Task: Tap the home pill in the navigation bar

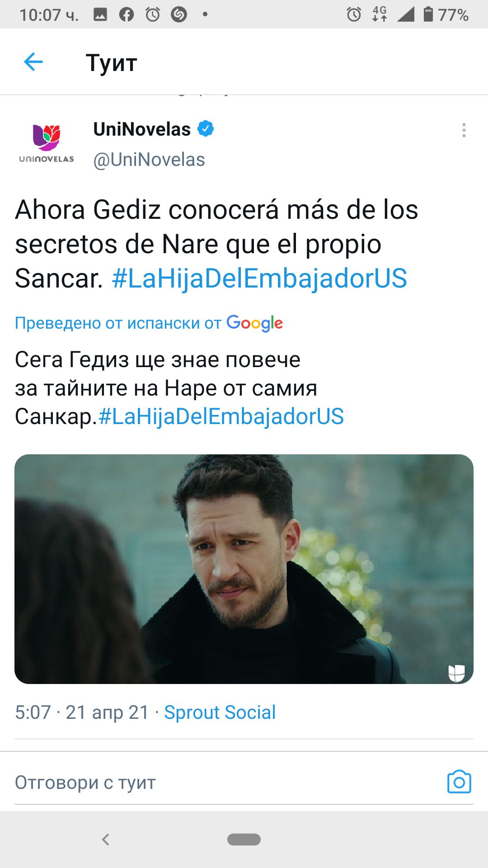Action: click(244, 840)
